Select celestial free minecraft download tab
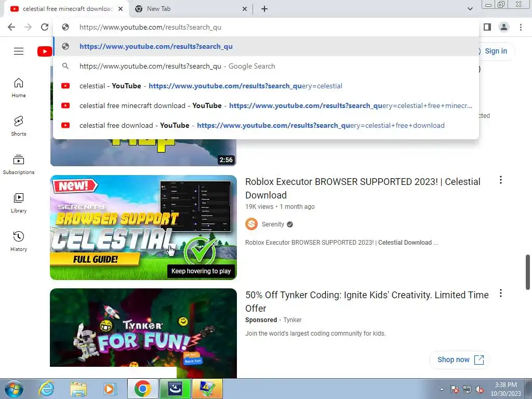Screen dimensions: 532x399 coord(66,9)
